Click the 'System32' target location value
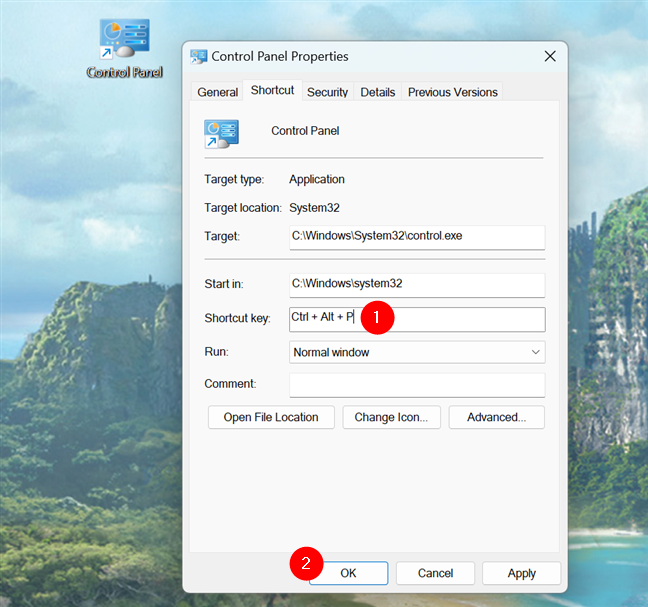Viewport: 648px width, 607px height. [x=314, y=207]
